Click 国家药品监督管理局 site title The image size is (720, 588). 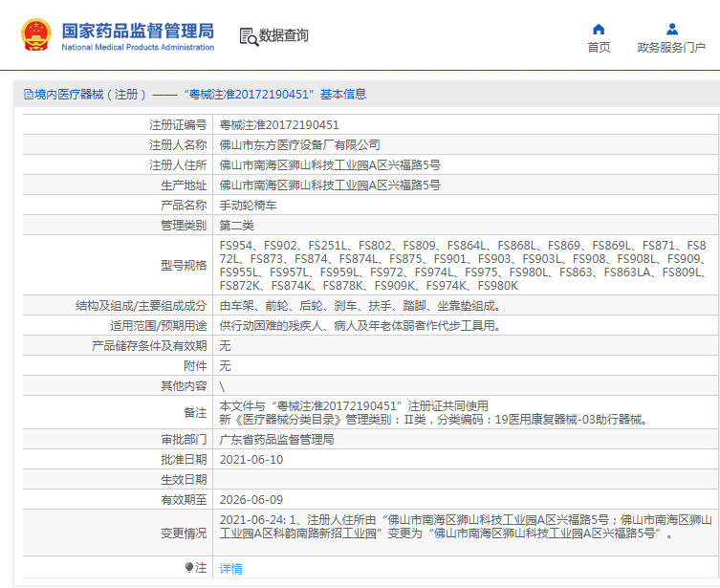click(138, 31)
